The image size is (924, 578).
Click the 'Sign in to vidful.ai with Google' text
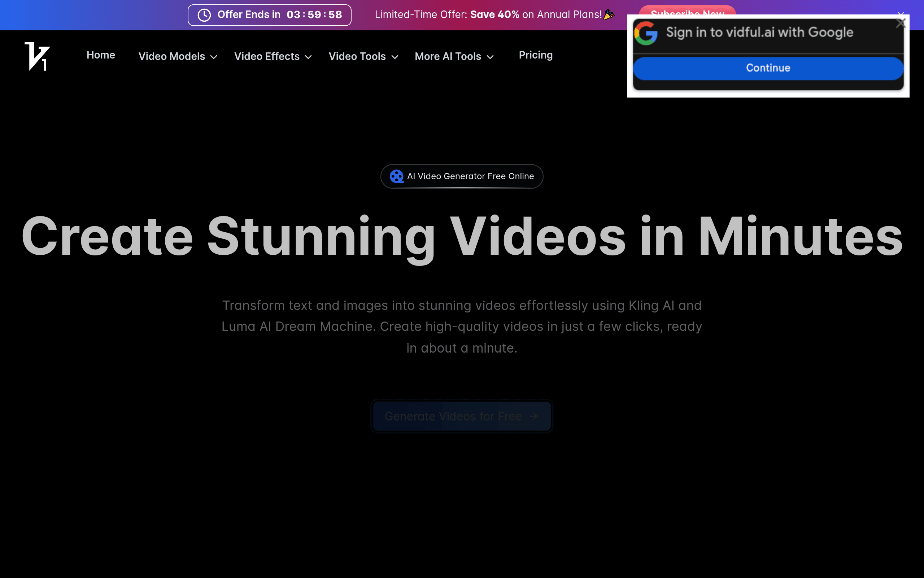coord(759,33)
